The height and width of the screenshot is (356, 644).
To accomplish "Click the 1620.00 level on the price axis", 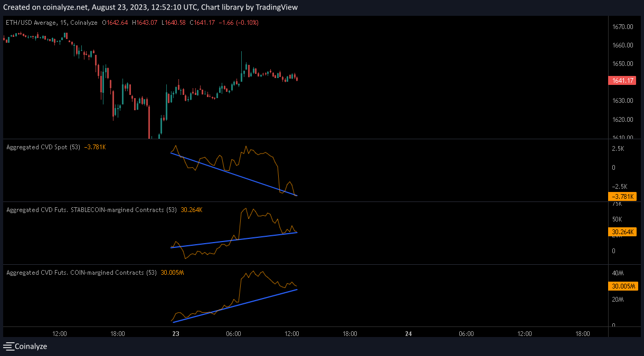I will click(x=622, y=119).
